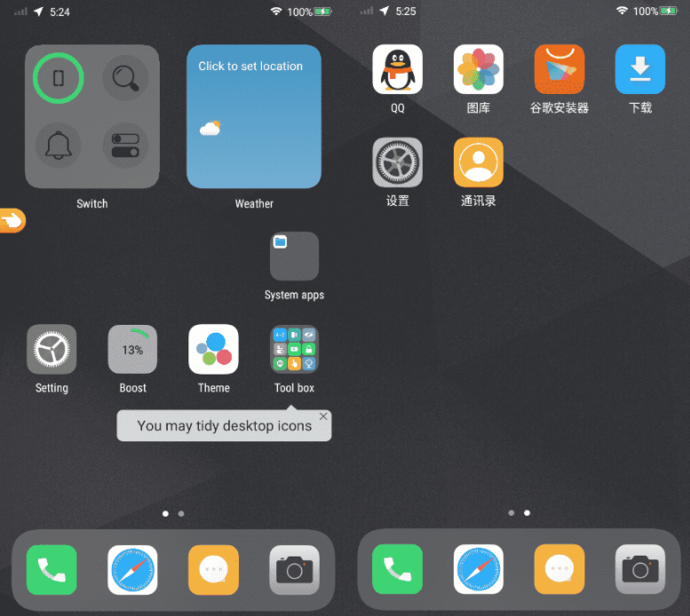Tap the 'You may tidy desktop icons' hint
Screen dimensions: 690x616
tap(224, 426)
